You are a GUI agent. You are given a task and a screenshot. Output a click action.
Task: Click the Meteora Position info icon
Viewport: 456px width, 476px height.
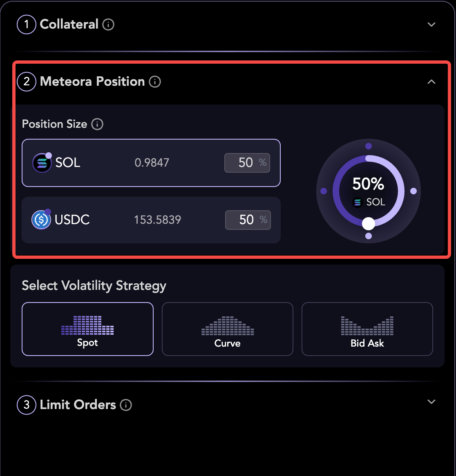[155, 82]
